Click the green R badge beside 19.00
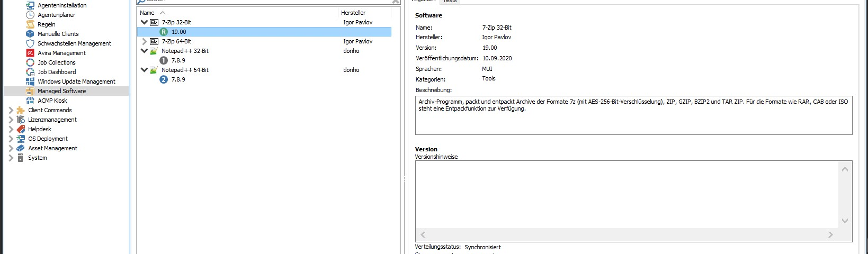Screen dimensions: 868x254 pyautogui.click(x=164, y=32)
